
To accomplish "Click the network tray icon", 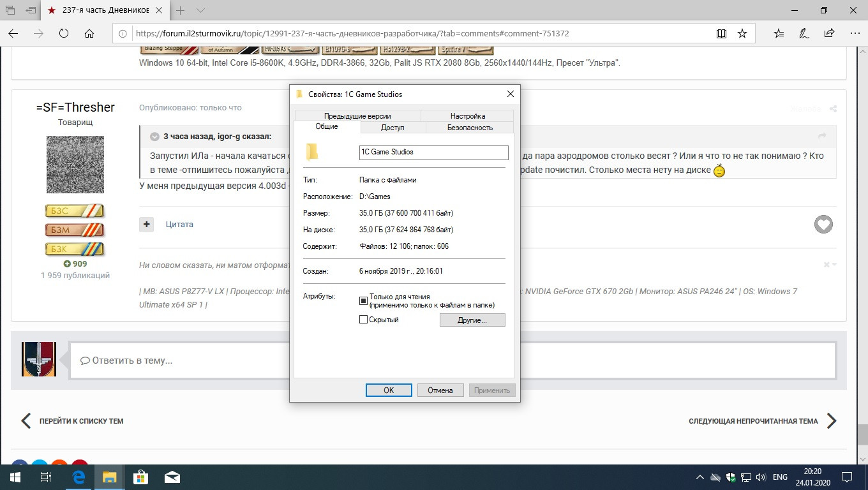I will (x=745, y=477).
